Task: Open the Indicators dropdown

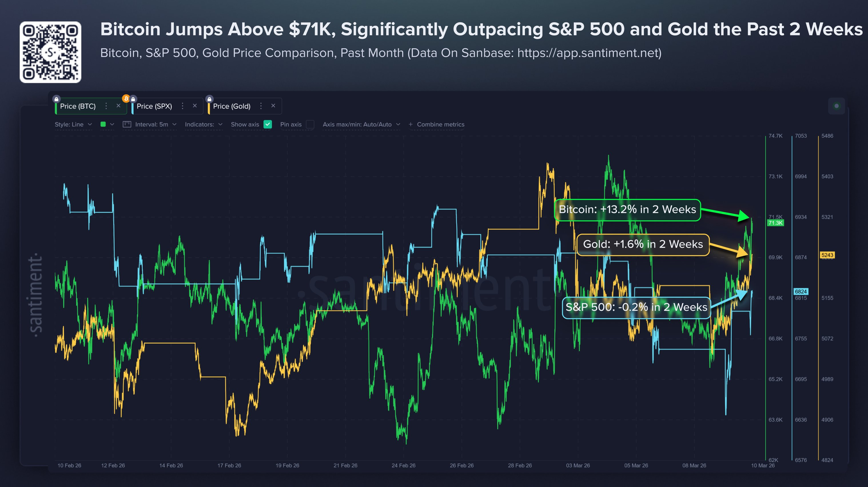Action: point(204,124)
